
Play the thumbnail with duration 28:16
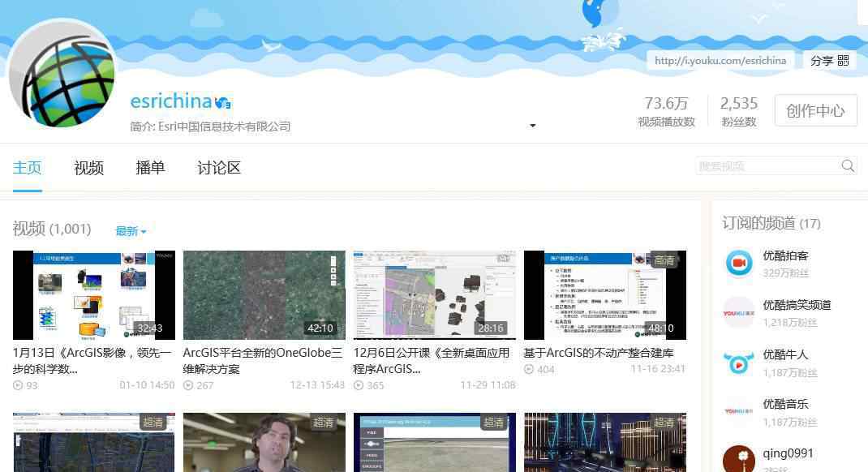pos(435,295)
